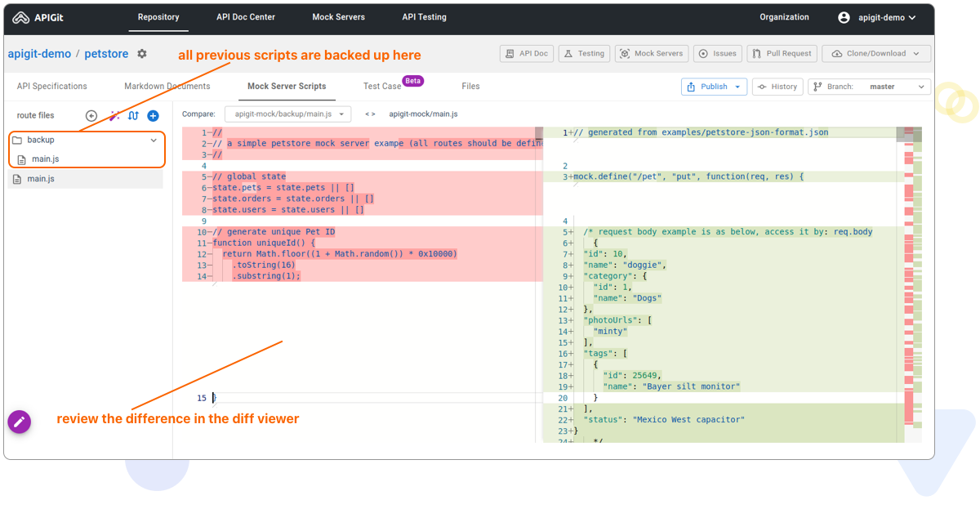Viewport: 980px width, 509px height.
Task: Add a new route file with plus icon
Action: pyautogui.click(x=153, y=116)
